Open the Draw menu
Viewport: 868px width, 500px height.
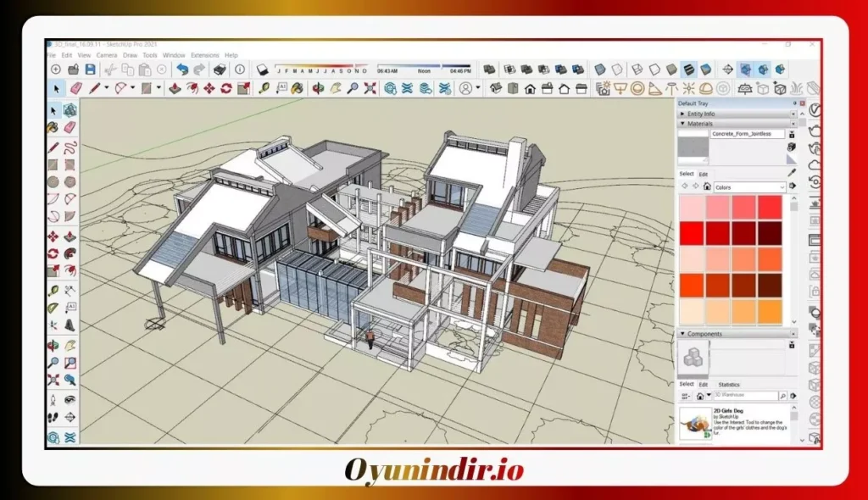coord(130,55)
